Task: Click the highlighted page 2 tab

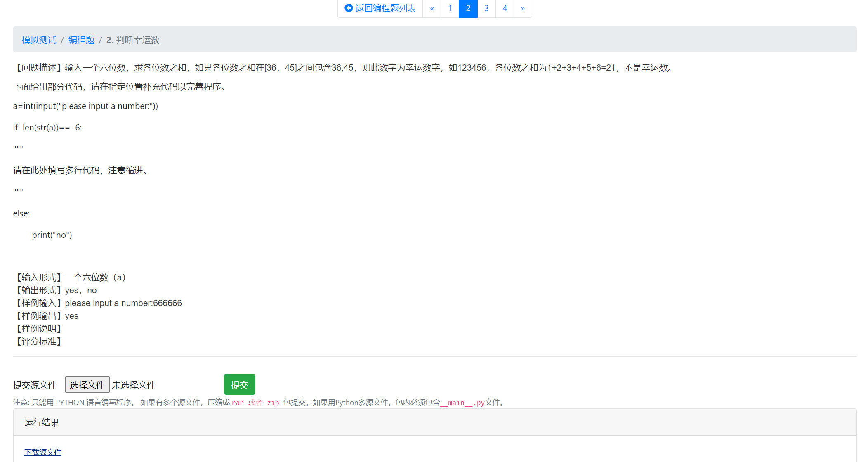Action: pyautogui.click(x=468, y=8)
